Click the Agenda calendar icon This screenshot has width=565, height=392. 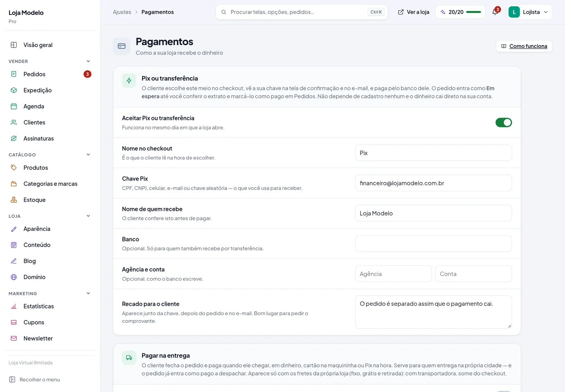(x=14, y=106)
